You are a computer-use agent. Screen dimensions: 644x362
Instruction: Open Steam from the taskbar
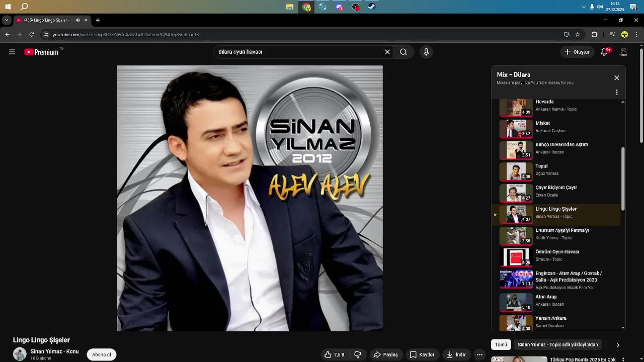[x=372, y=7]
